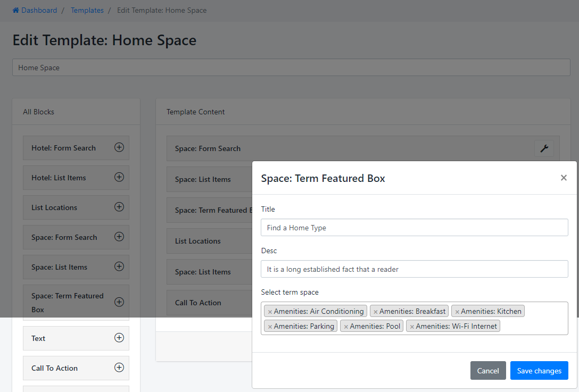Remove Amenities: Pool tag
The width and height of the screenshot is (579, 392).
[346, 327]
